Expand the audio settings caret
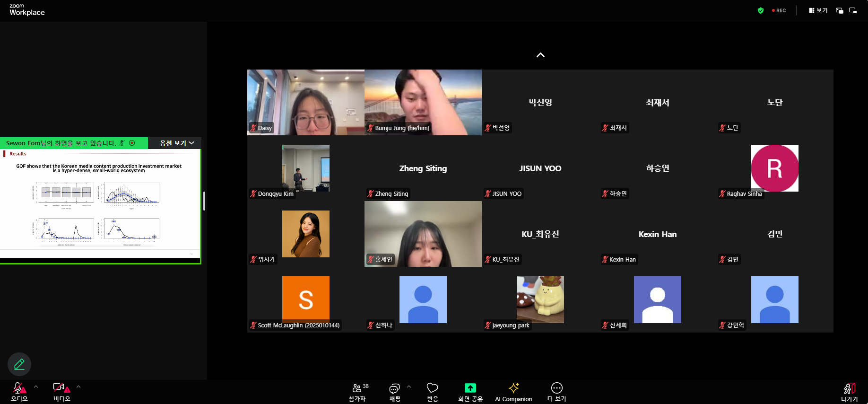Viewport: 868px width, 404px height. click(x=36, y=386)
